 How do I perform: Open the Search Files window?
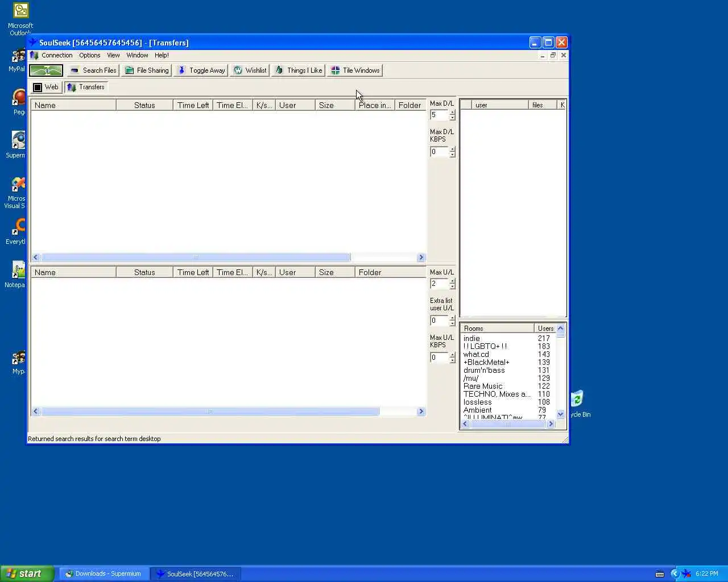[93, 70]
